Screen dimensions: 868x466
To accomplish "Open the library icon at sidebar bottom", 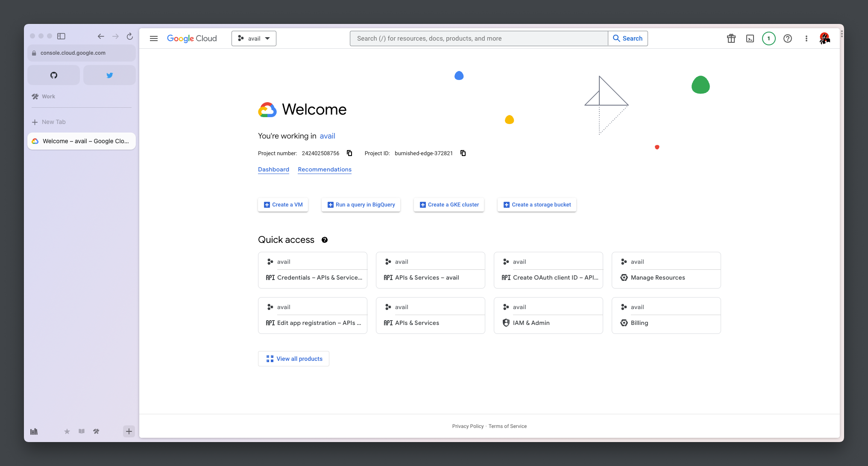I will (34, 431).
